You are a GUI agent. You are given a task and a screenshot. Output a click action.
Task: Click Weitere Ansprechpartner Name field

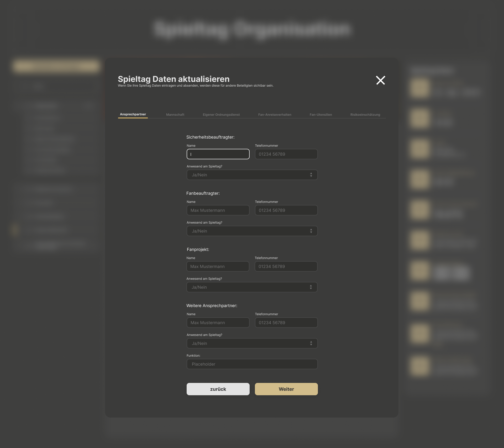click(x=218, y=323)
